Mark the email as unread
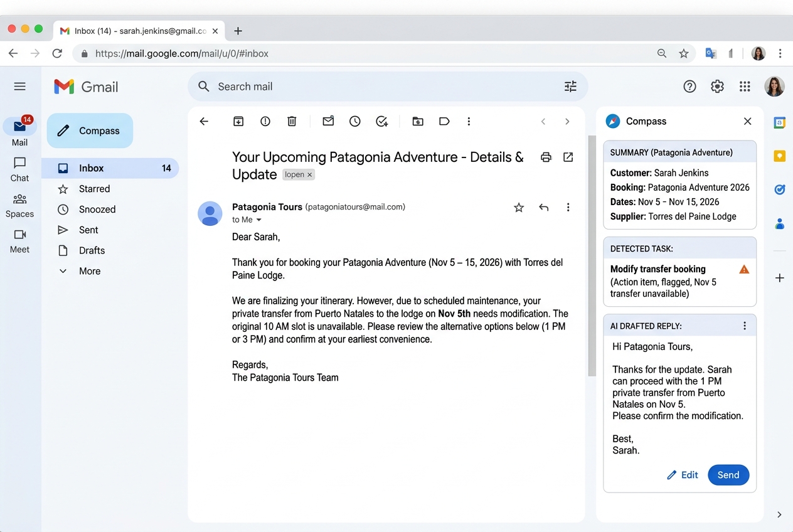Image resolution: width=793 pixels, height=532 pixels. coord(328,122)
